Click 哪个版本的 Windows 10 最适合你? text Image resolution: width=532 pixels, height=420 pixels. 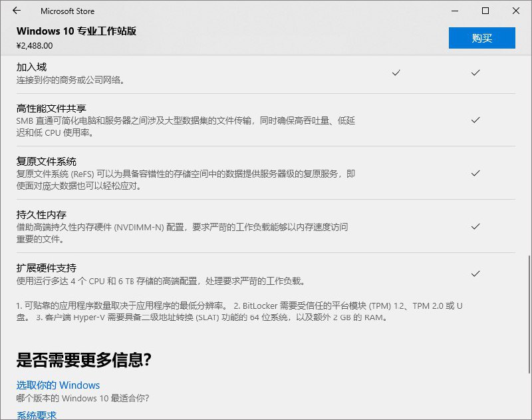point(82,398)
